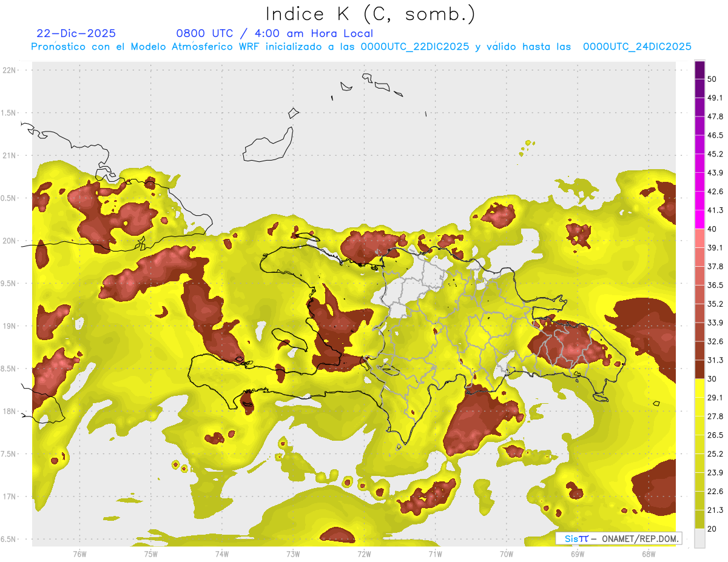The width and height of the screenshot is (728, 562).
Task: Click the colorbar value "39.1"
Action: (x=715, y=248)
